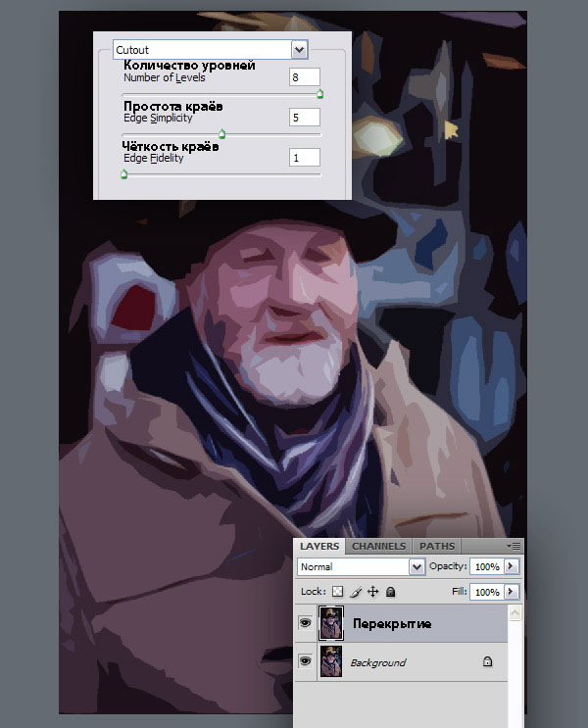Open the Opacity slider arrow
This screenshot has height=728, width=588.
[512, 566]
